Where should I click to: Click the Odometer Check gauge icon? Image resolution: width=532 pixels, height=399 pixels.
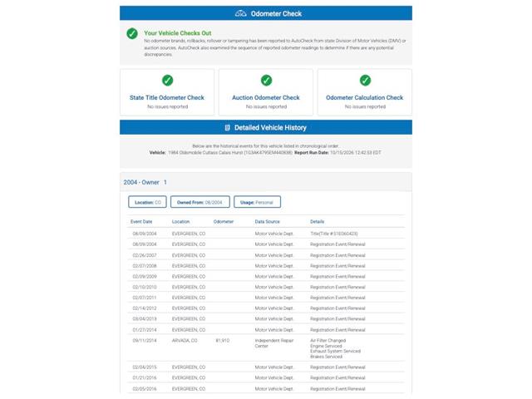click(x=240, y=13)
